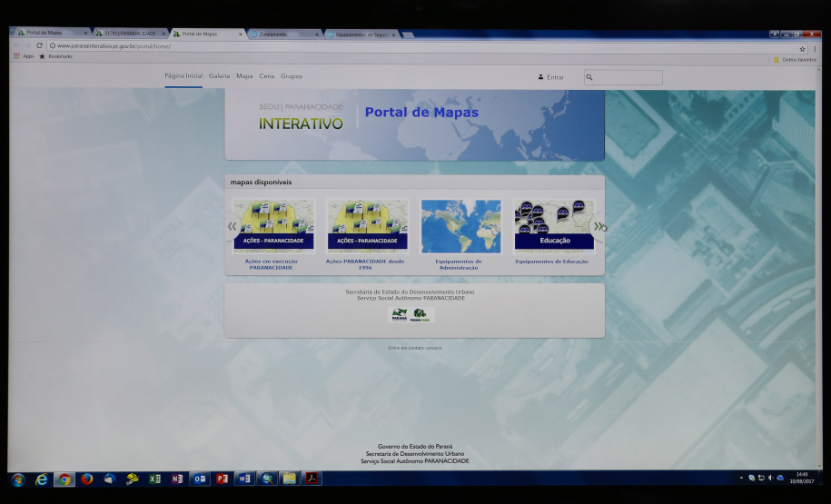Viewport: 831px width, 504px height.
Task: Open the Educação map thumbnail
Action: [553, 225]
